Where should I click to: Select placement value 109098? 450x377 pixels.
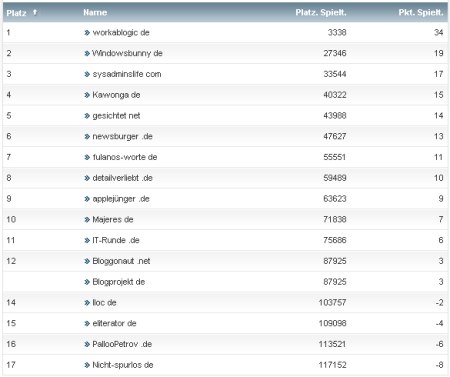click(x=332, y=323)
